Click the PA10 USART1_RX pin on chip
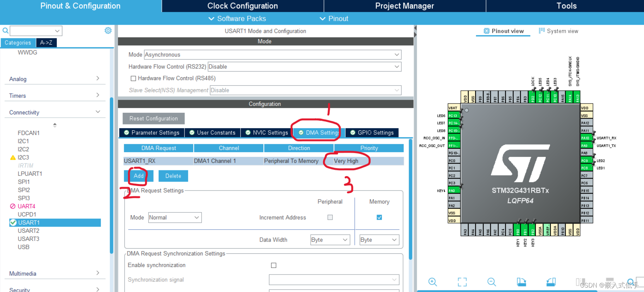644x292 pixels. click(x=587, y=138)
